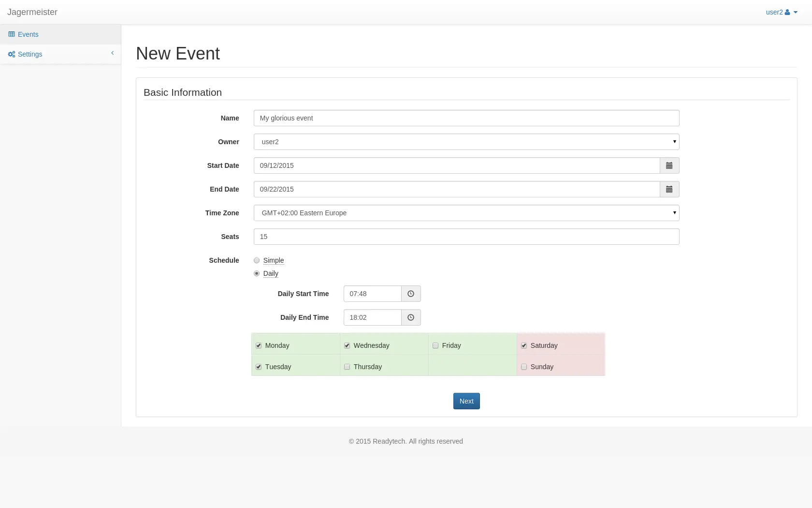Click the Settings gears icon in sidebar

tap(12, 54)
